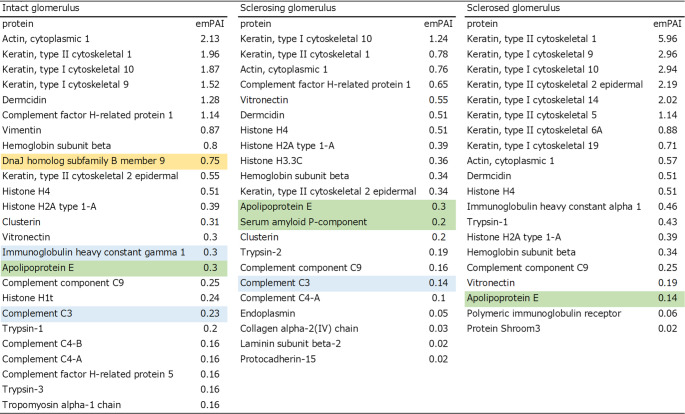Click the emPAI value 2.02
The width and height of the screenshot is (685, 414).
point(668,100)
